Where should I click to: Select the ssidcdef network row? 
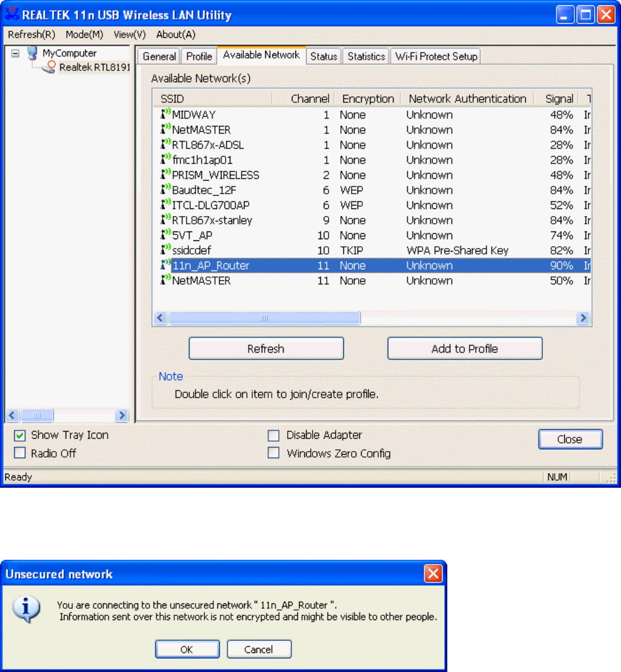372,250
